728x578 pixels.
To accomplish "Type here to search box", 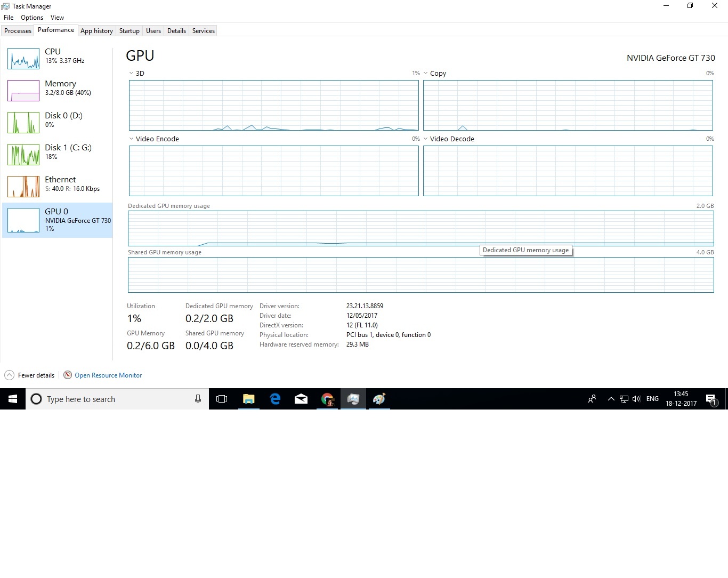I will (117, 399).
